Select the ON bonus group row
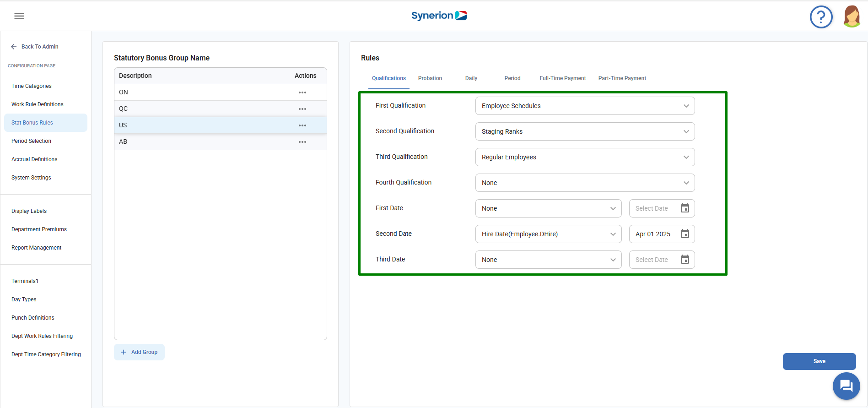 (x=221, y=92)
